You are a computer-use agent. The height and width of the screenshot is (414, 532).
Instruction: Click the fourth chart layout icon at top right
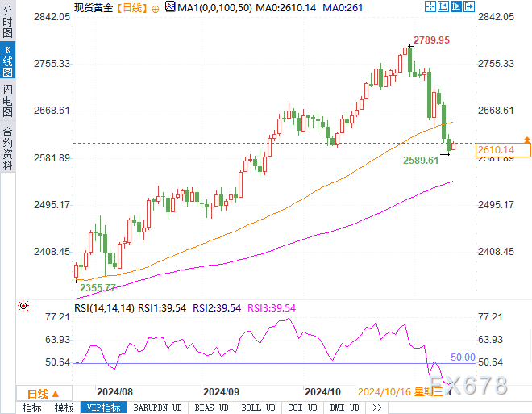tap(471, 6)
